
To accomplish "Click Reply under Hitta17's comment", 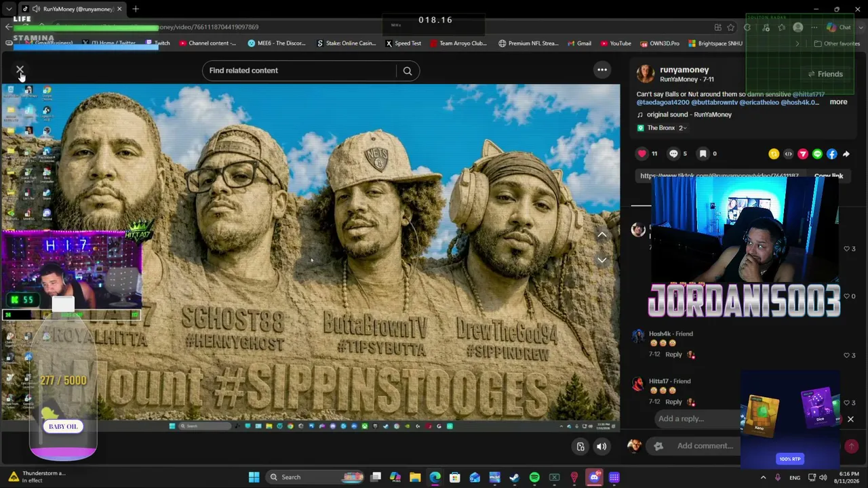I will (x=673, y=402).
